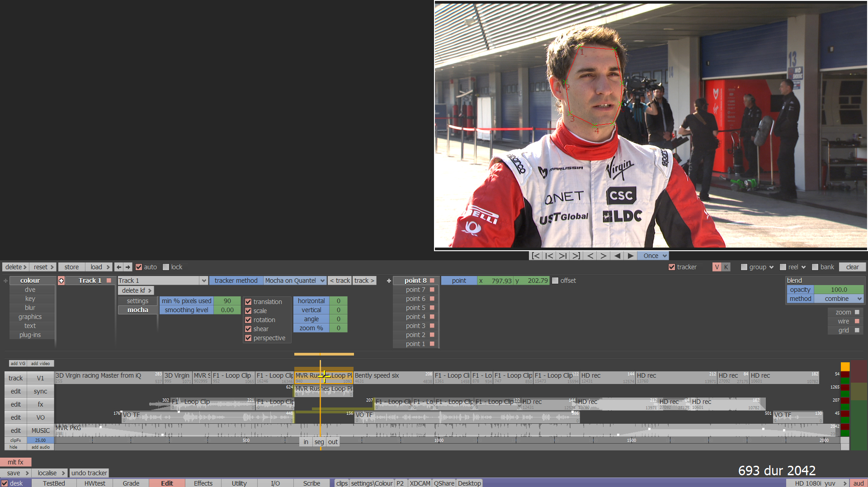This screenshot has width=868, height=487.
Task: Open the blend method combine dropdown
Action: 839,299
